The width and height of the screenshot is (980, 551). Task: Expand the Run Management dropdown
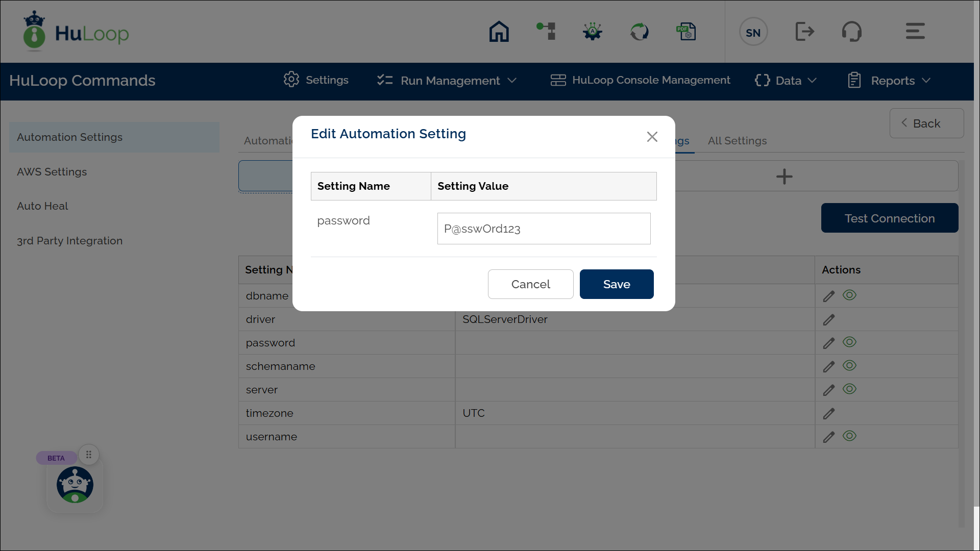pyautogui.click(x=447, y=81)
